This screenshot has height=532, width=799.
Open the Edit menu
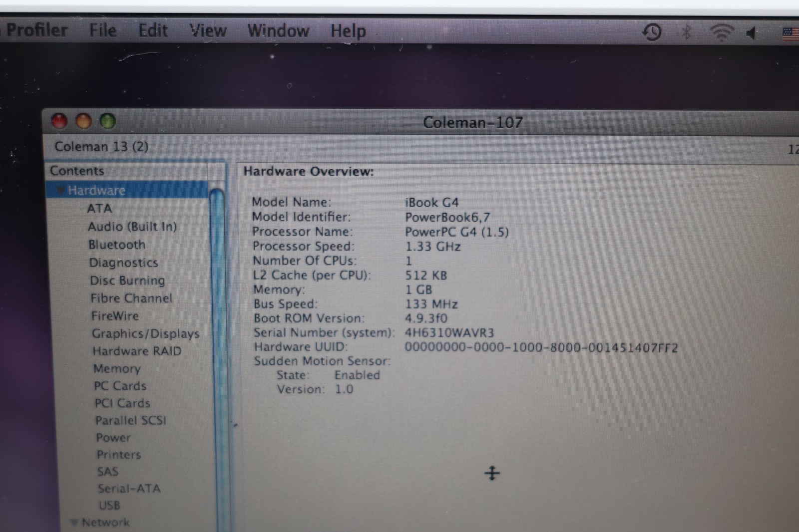click(x=153, y=30)
